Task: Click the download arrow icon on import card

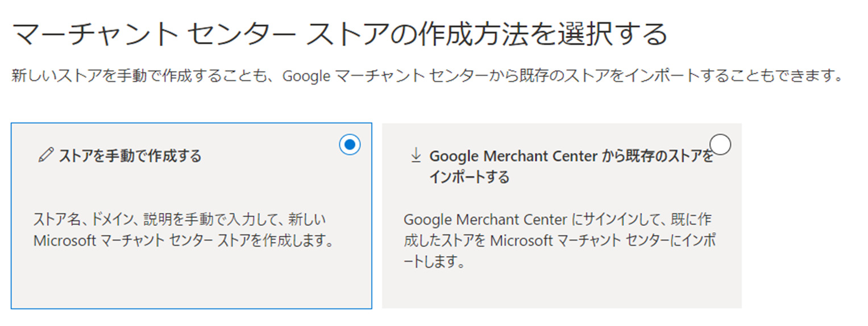Action: [x=416, y=155]
